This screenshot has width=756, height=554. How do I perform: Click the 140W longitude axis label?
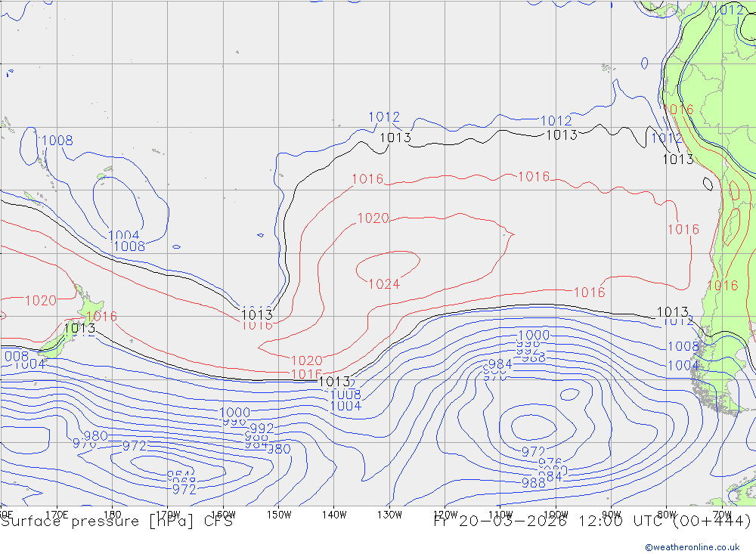334,515
